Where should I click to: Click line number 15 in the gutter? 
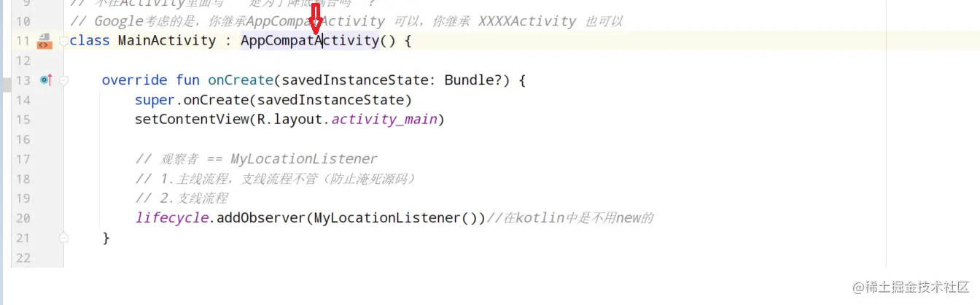(x=23, y=119)
